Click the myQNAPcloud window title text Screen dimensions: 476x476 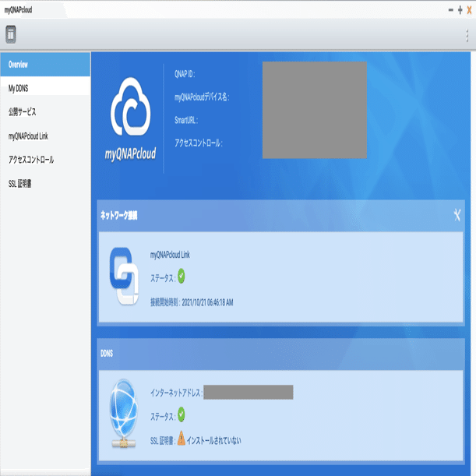(18, 10)
